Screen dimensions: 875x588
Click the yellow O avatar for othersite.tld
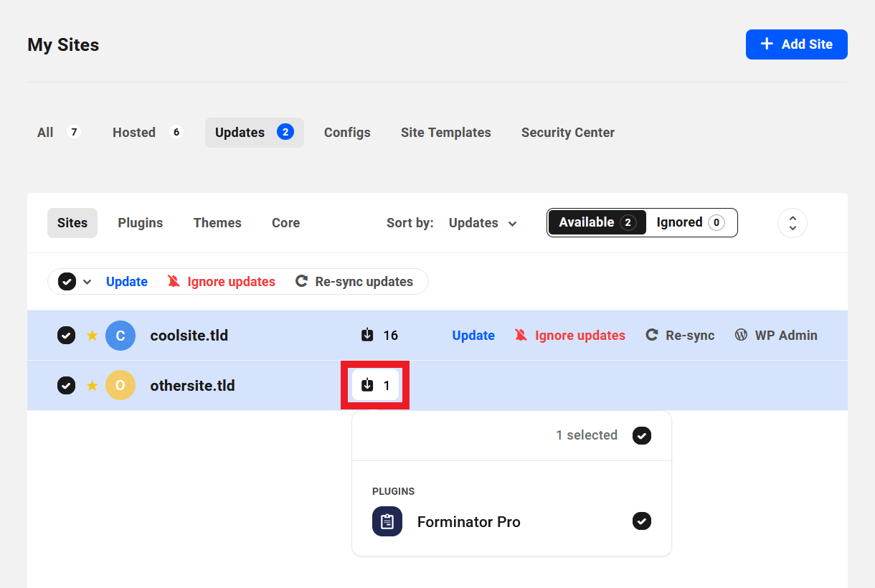click(x=120, y=386)
